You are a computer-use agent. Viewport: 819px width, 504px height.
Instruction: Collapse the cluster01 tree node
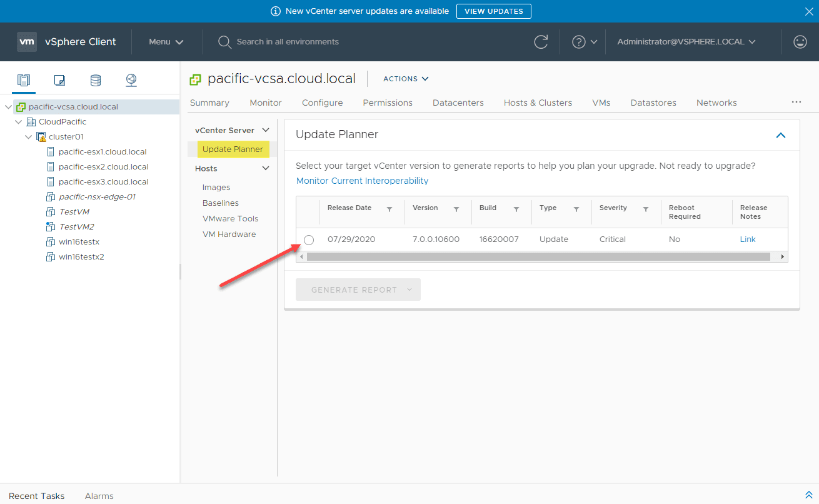click(29, 137)
